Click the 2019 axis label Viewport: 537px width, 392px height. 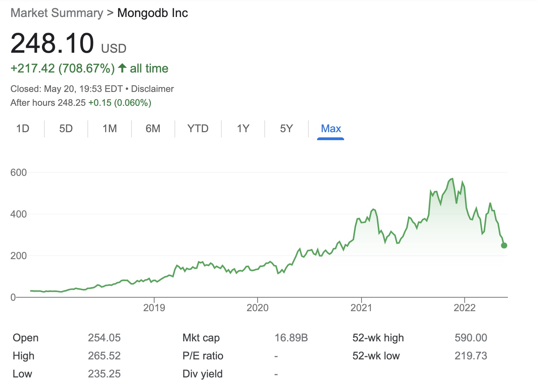154,308
